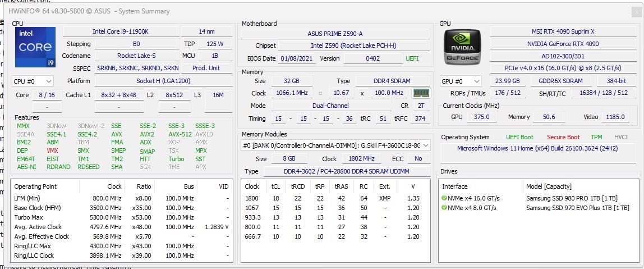The height and width of the screenshot is (269, 644).
Task: Click green status icon for Samsung 980 PRO
Action: click(x=444, y=198)
